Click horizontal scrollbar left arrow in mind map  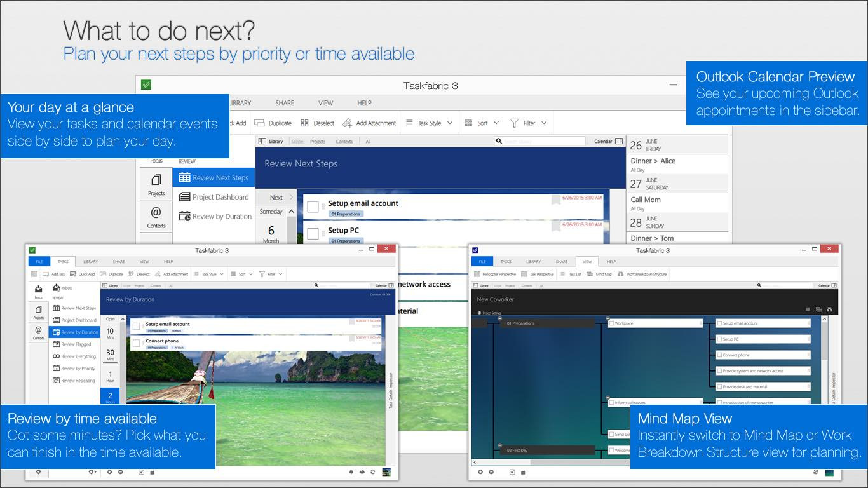click(475, 462)
